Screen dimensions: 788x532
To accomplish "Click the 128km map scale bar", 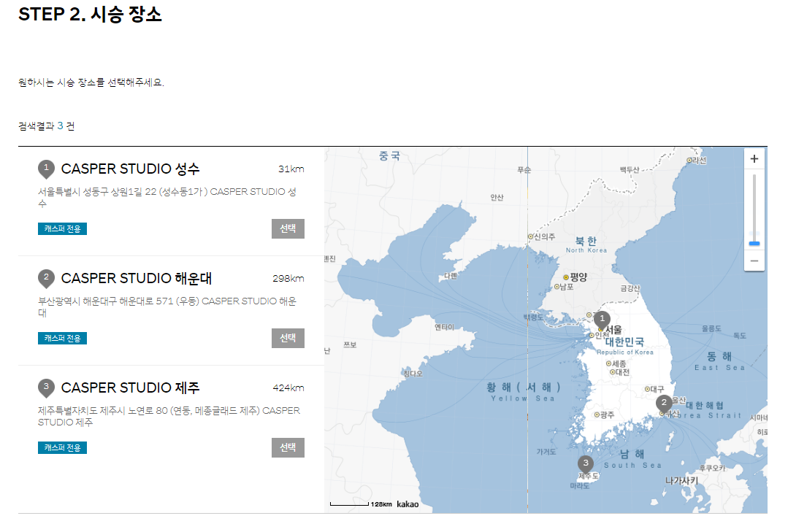I will coord(361,504).
